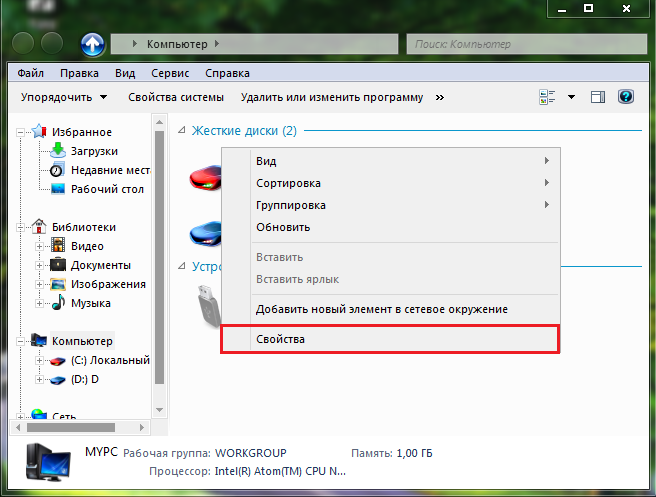Click the Библиотеки house icon
This screenshot has width=656, height=497.
(39, 226)
